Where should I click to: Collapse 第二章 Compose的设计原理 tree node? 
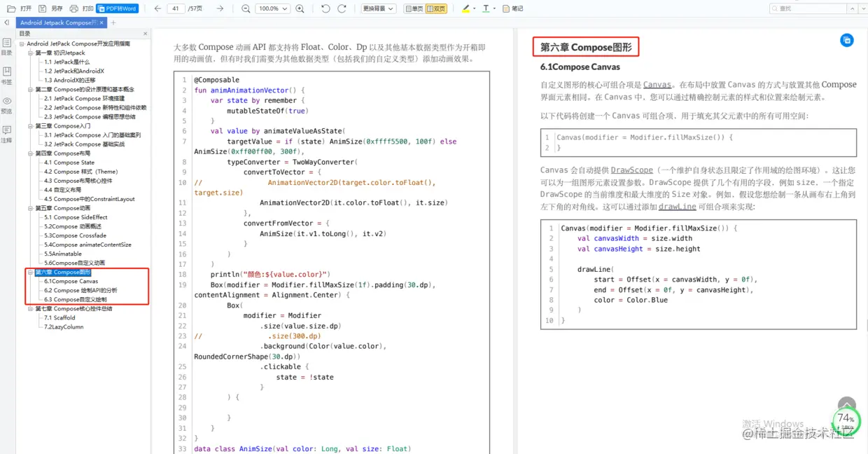tap(31, 90)
